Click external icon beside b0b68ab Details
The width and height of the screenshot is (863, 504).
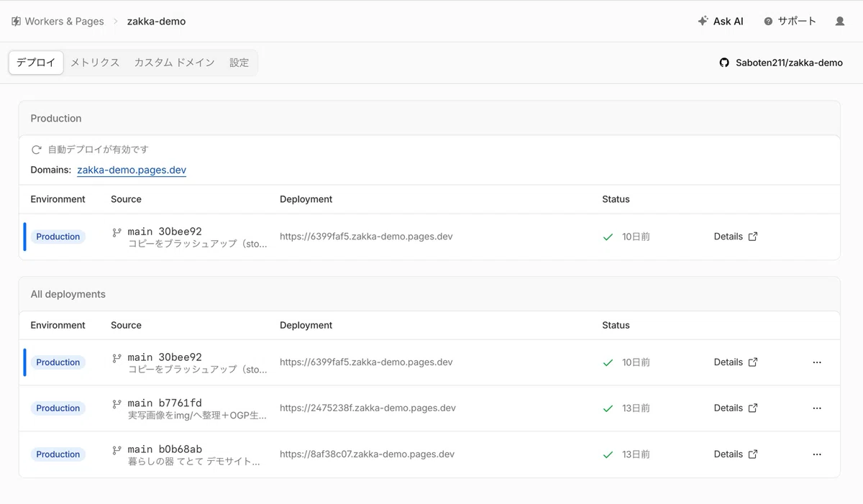coord(753,454)
